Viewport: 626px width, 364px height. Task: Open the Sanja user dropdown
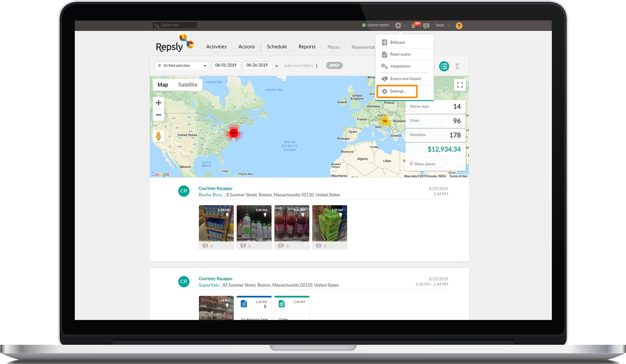(x=442, y=25)
